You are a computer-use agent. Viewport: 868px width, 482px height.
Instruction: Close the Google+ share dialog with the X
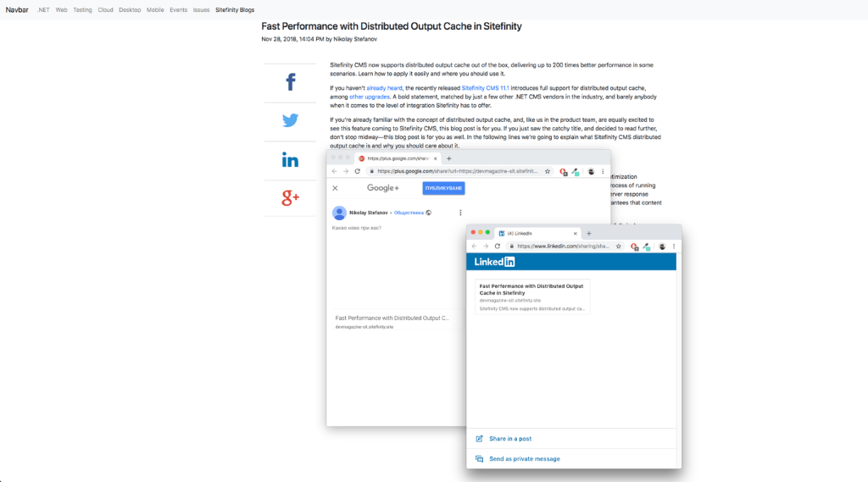[335, 188]
